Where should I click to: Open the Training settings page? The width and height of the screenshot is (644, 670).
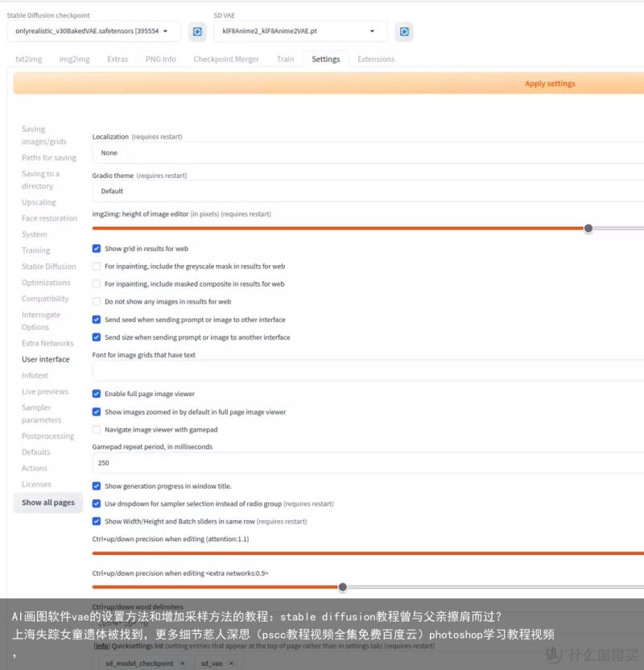[x=36, y=250]
